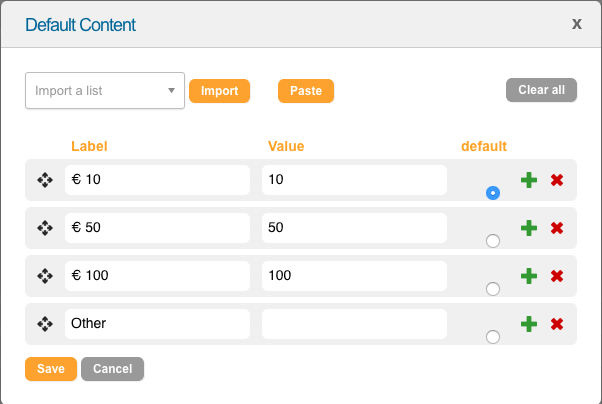This screenshot has width=602, height=404.
Task: Set Other as the default option
Action: pyautogui.click(x=493, y=337)
